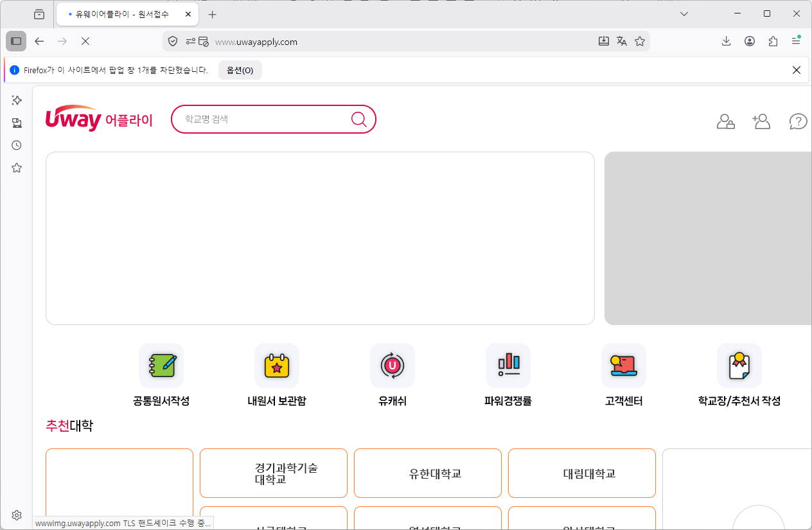
Task: Click the 파워경쟁률 label
Action: (x=508, y=402)
